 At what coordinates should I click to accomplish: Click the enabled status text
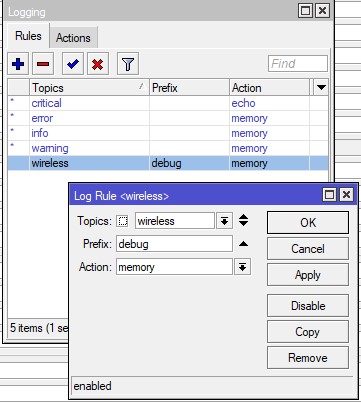point(92,386)
